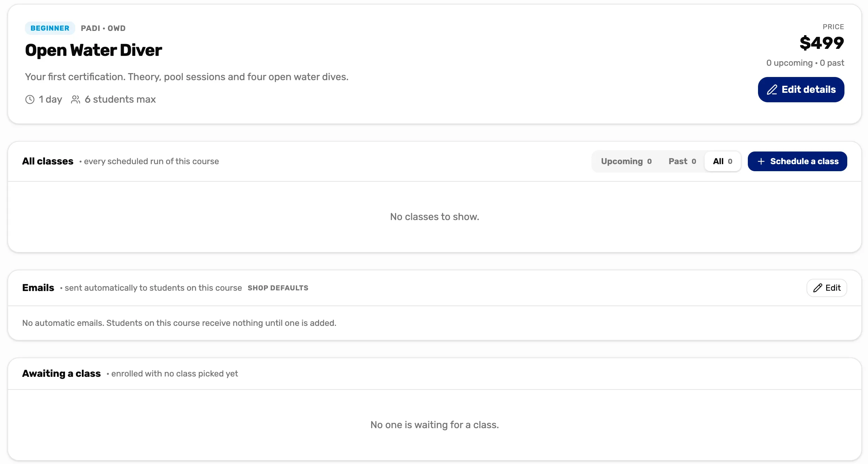Click the Edit button in Emails section

tap(827, 288)
